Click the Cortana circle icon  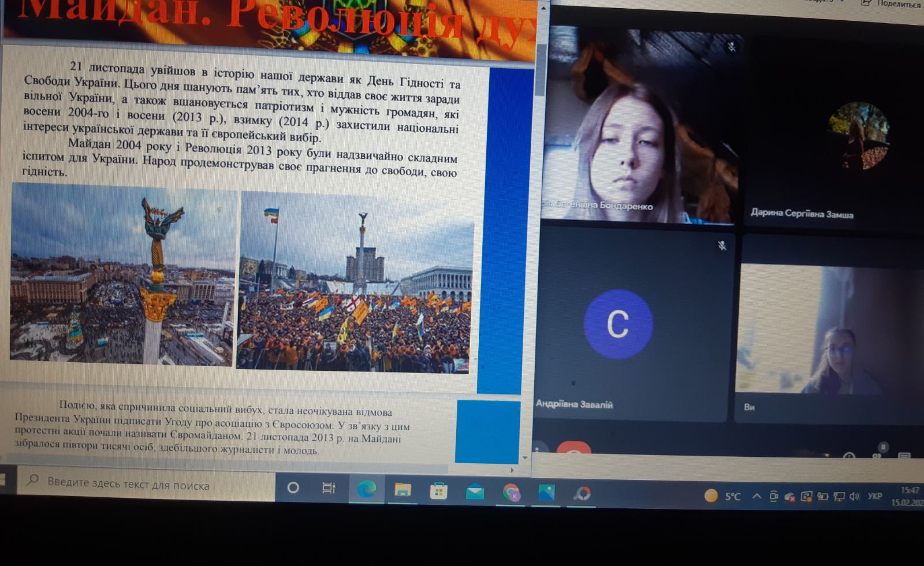[x=293, y=488]
